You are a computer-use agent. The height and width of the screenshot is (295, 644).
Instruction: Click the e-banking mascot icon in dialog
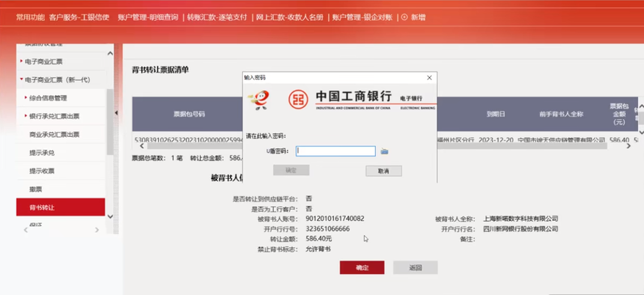point(259,100)
